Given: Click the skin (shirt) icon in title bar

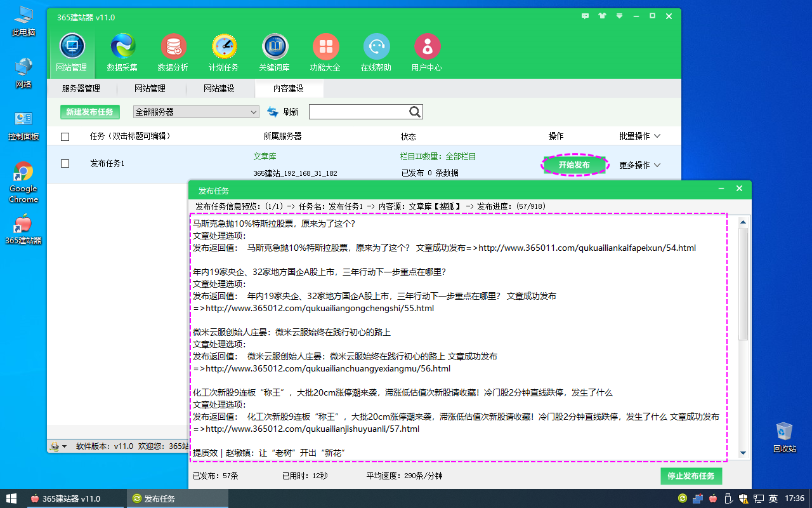Looking at the screenshot, I should pyautogui.click(x=603, y=17).
